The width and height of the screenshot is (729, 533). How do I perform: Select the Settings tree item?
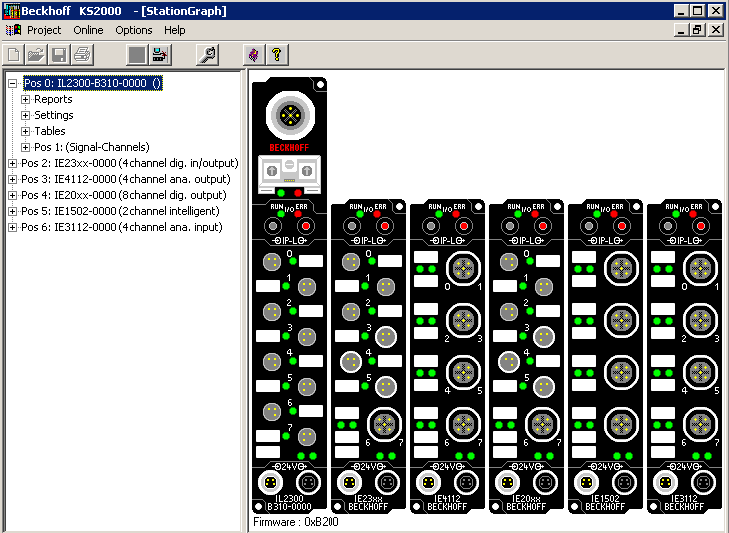click(53, 115)
